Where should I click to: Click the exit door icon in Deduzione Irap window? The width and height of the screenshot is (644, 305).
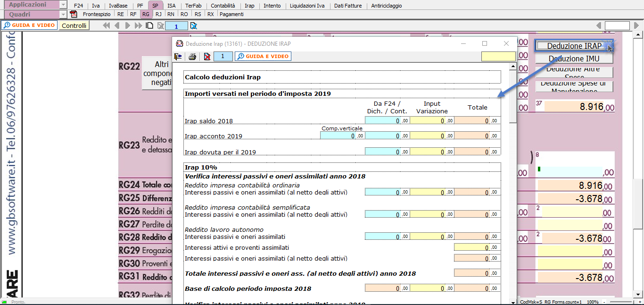[178, 57]
